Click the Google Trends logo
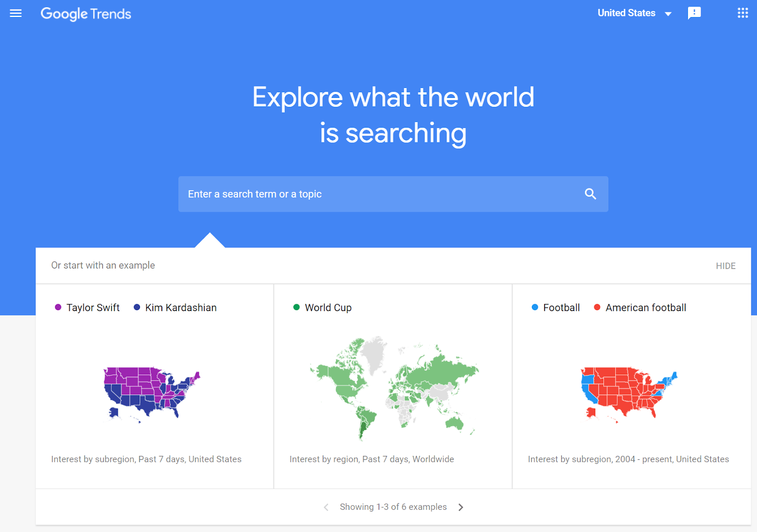 pyautogui.click(x=86, y=14)
